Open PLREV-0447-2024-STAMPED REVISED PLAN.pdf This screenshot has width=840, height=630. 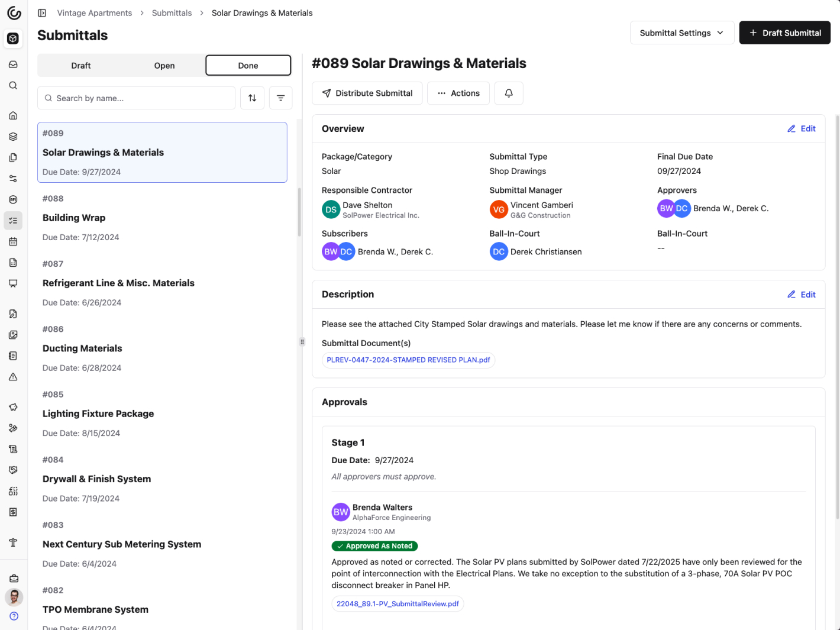[x=408, y=360]
